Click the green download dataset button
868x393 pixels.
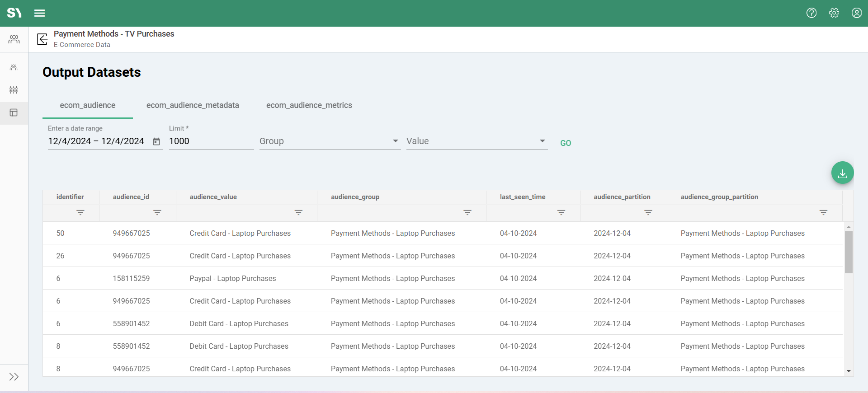[x=842, y=173]
